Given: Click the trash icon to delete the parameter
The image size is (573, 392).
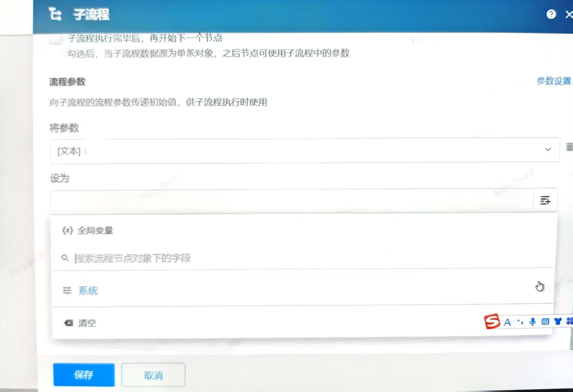Looking at the screenshot, I should (569, 148).
